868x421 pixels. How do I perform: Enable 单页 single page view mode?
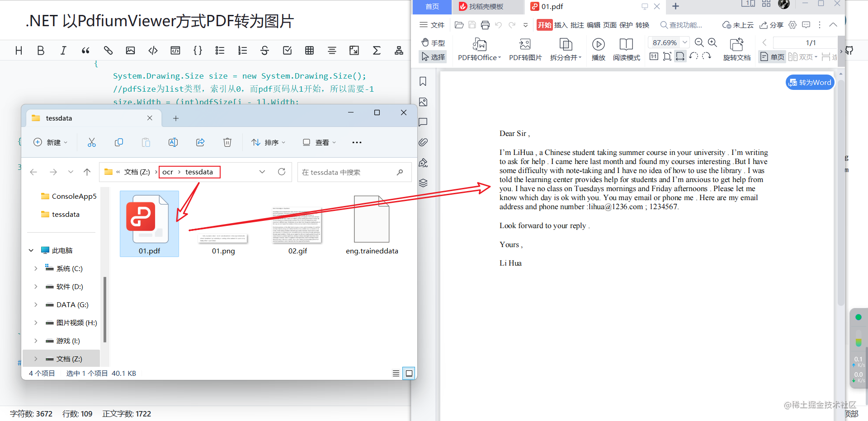[x=772, y=56]
